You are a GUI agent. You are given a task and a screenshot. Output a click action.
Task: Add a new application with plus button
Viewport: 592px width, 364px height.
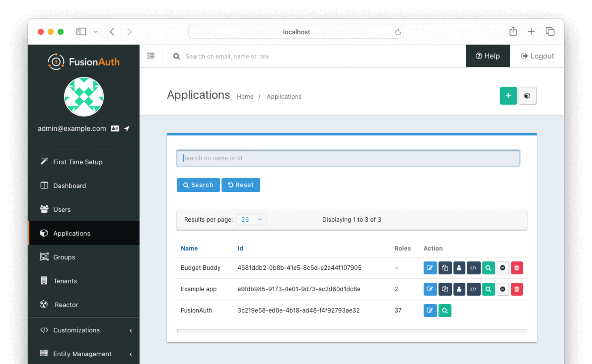[x=508, y=96]
